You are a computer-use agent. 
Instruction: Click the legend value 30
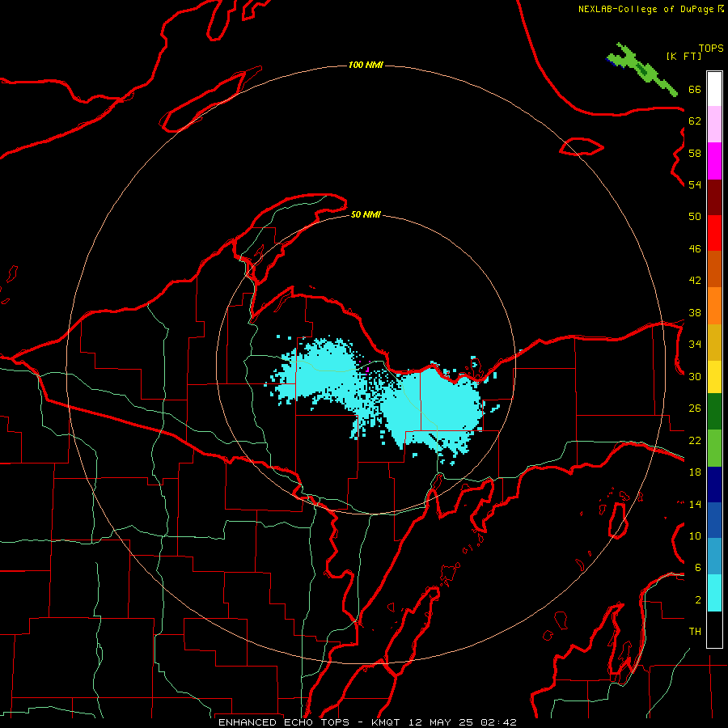pos(695,376)
